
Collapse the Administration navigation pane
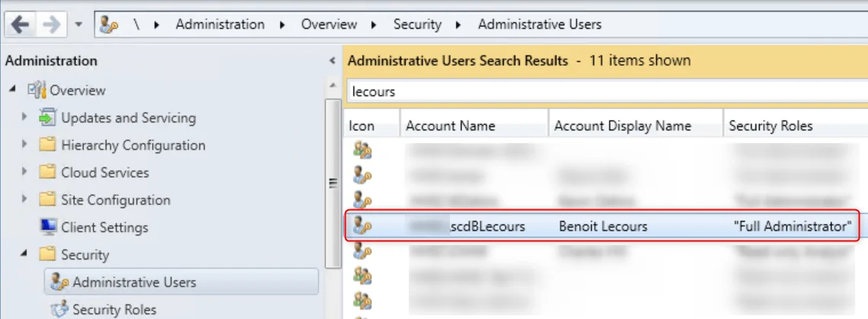pos(332,60)
